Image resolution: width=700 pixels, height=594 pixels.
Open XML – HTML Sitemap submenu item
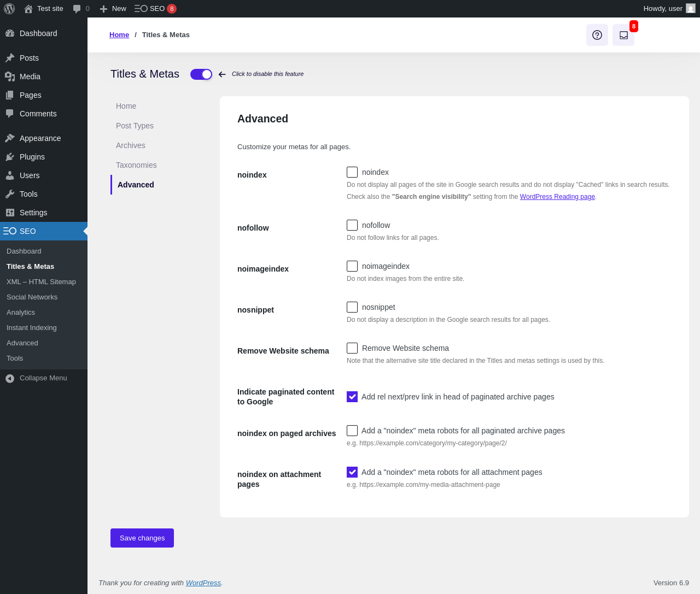pos(41,282)
